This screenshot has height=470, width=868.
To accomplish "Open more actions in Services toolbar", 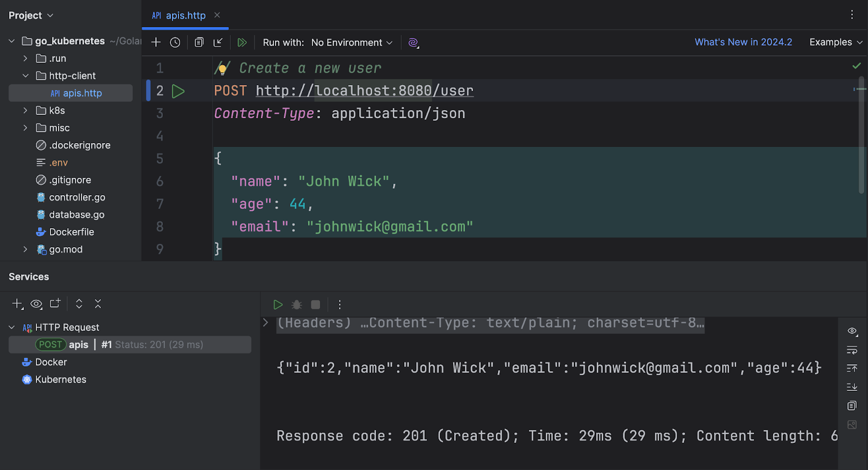I will point(340,305).
